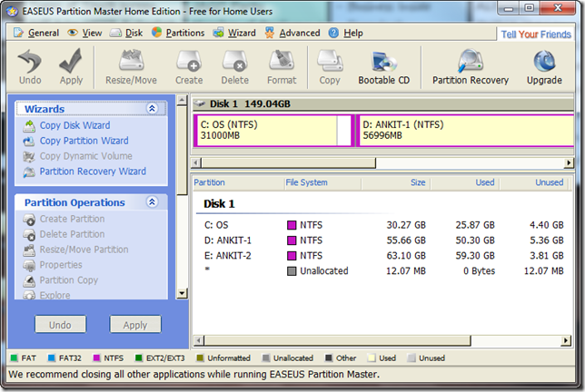The image size is (585, 392).
Task: Open the Help menu
Action: (x=346, y=34)
